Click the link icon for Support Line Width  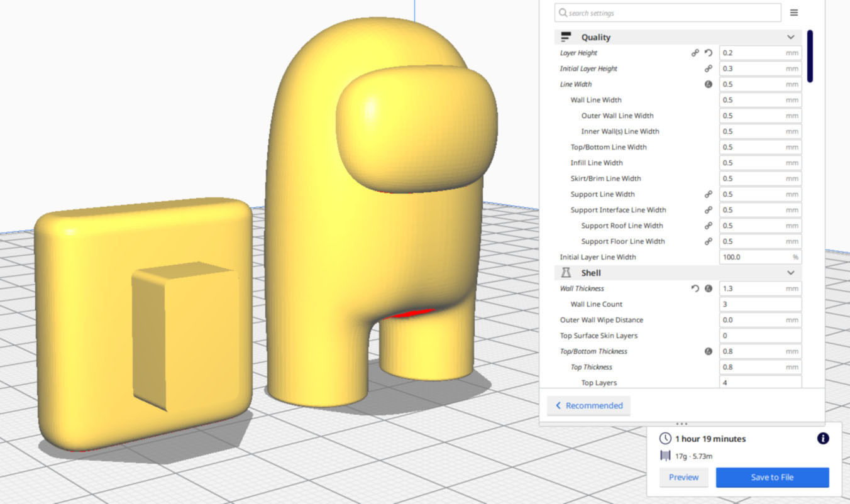(709, 195)
